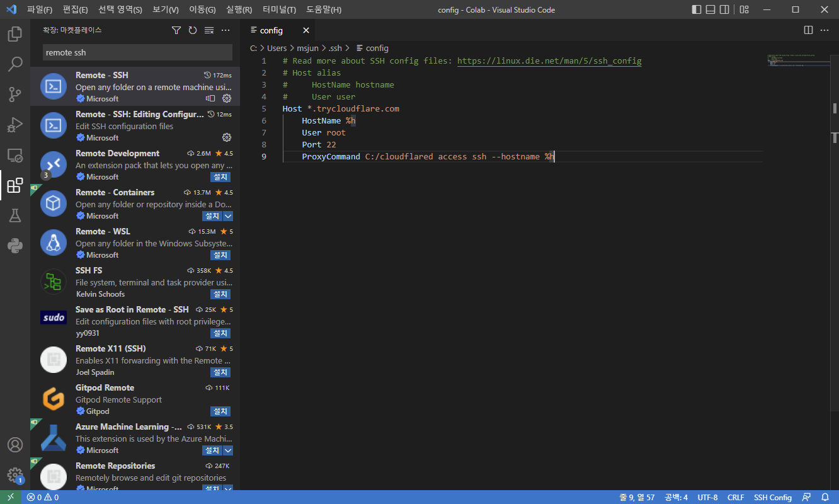Close the config tab
Image resolution: width=839 pixels, height=504 pixels.
coord(306,30)
